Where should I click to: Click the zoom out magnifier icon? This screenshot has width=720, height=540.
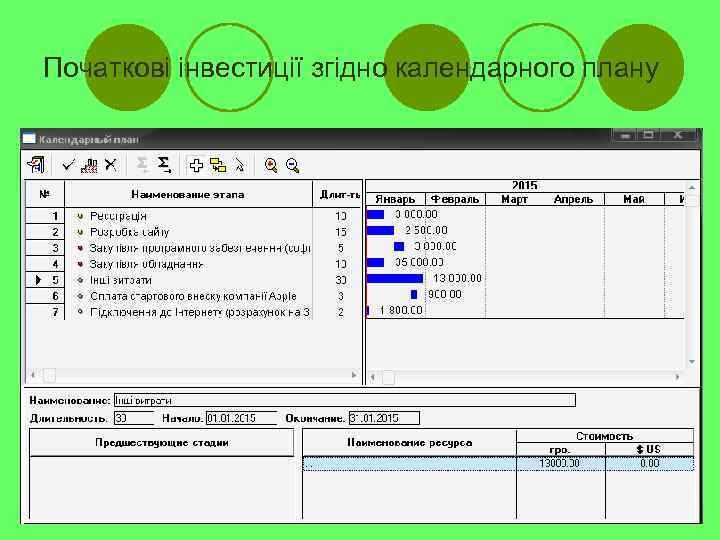point(292,165)
